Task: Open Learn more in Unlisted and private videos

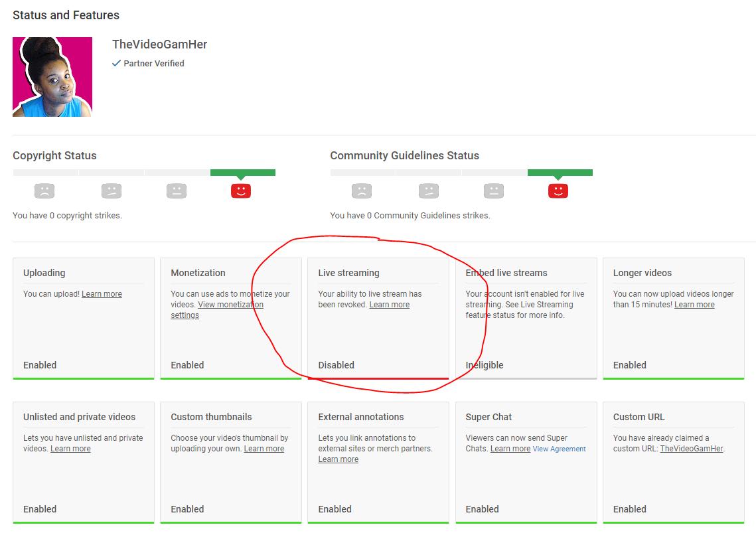Action: pos(70,449)
